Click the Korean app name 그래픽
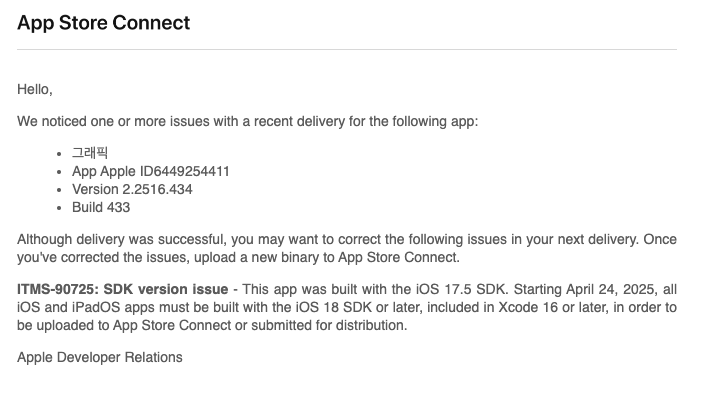 click(x=90, y=153)
